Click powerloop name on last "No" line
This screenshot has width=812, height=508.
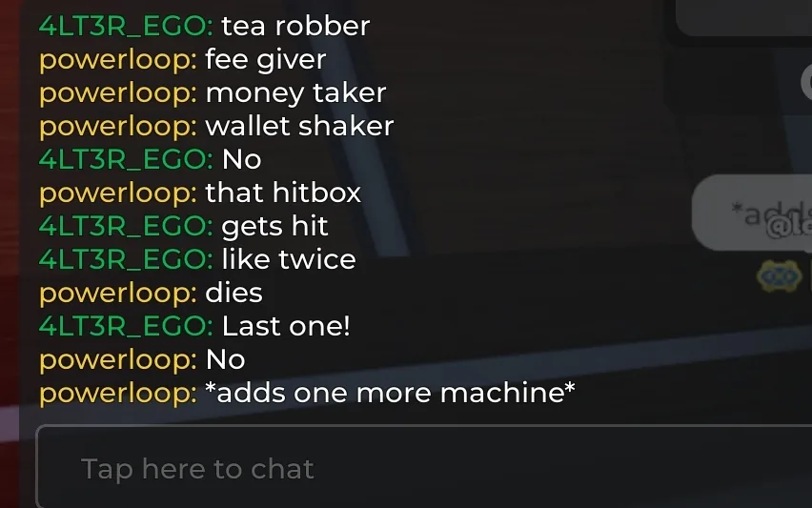tap(117, 360)
